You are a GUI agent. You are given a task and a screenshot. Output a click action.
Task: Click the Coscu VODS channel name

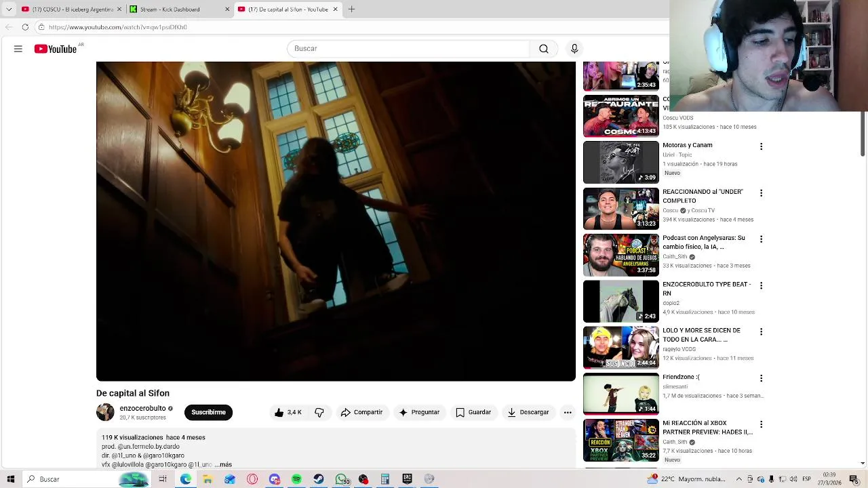coord(677,118)
